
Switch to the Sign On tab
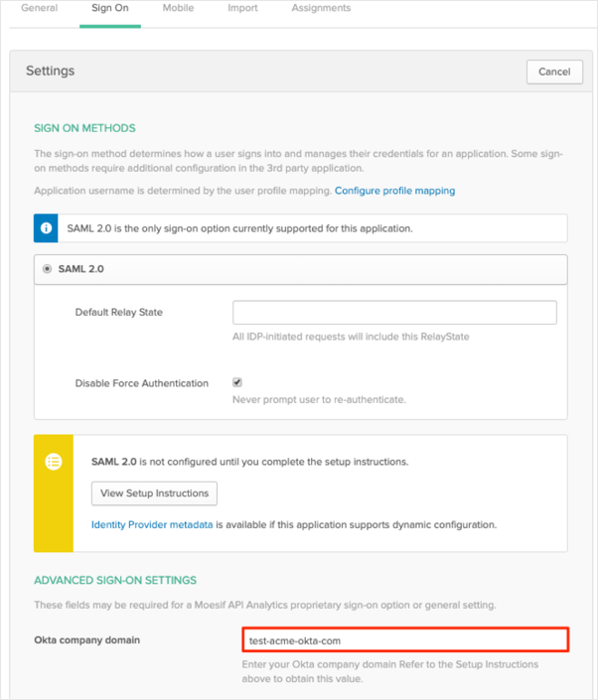(110, 8)
